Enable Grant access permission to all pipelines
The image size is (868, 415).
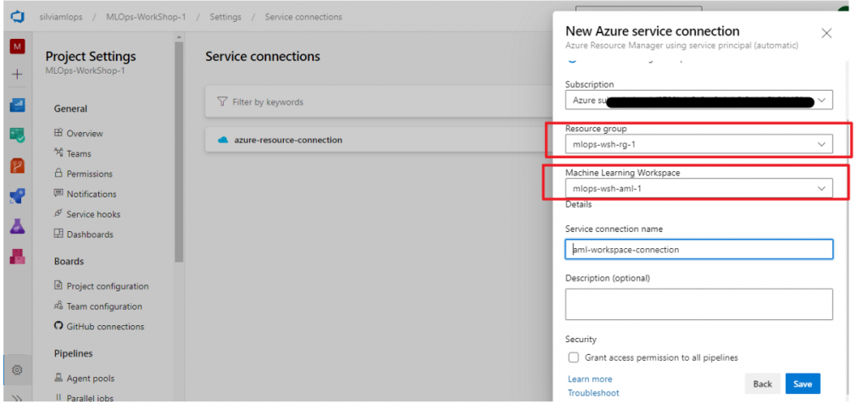pos(574,357)
